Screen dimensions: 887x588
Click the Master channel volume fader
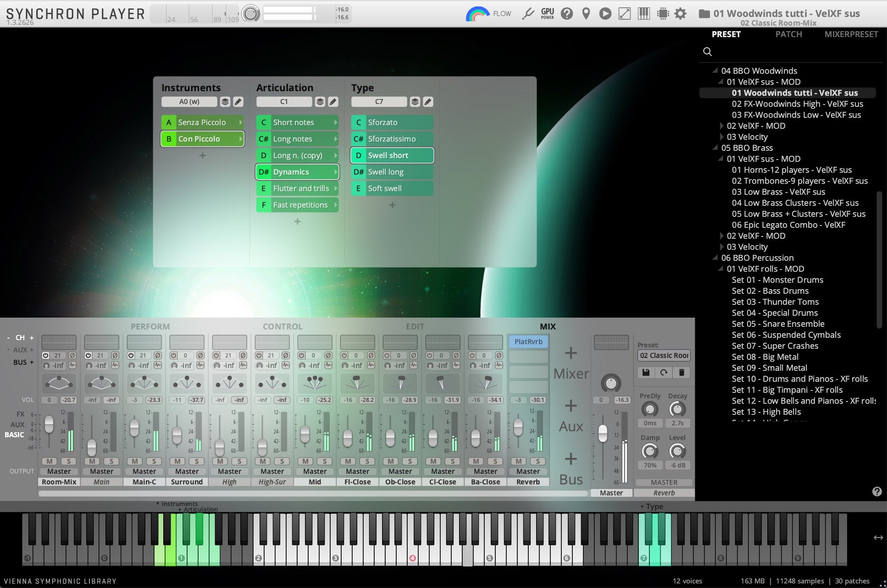(x=603, y=433)
